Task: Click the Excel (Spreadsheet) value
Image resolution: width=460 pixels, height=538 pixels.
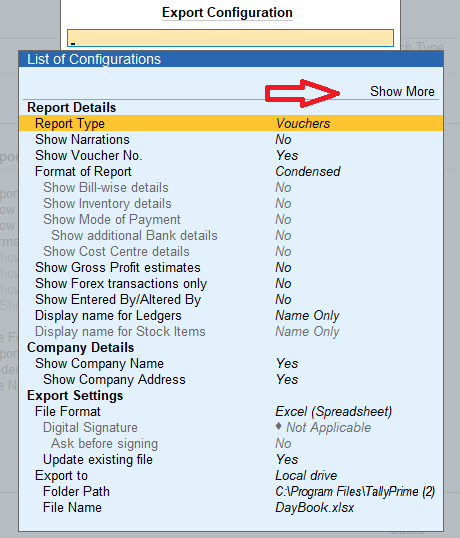Action: click(x=333, y=411)
